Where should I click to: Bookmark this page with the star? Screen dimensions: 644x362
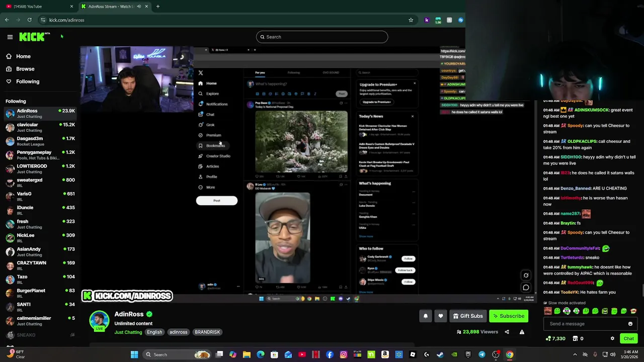point(411,20)
